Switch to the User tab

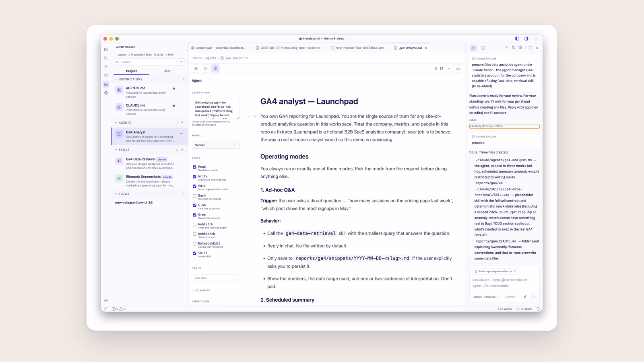click(x=167, y=71)
